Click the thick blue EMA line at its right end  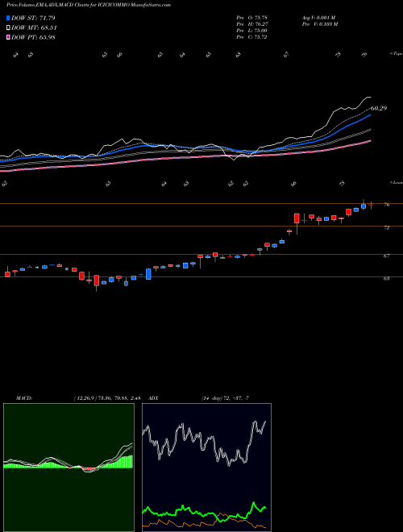[369, 116]
